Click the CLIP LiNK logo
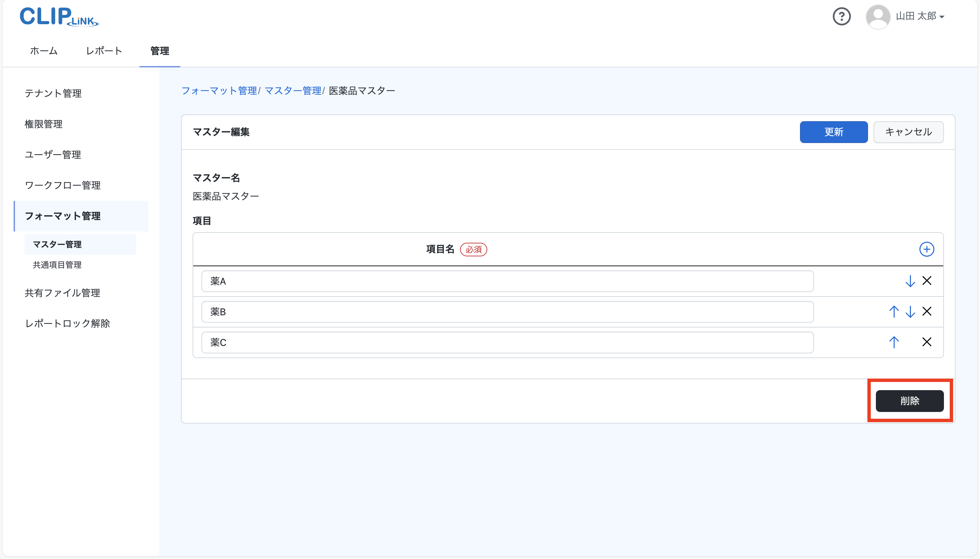 tap(58, 16)
